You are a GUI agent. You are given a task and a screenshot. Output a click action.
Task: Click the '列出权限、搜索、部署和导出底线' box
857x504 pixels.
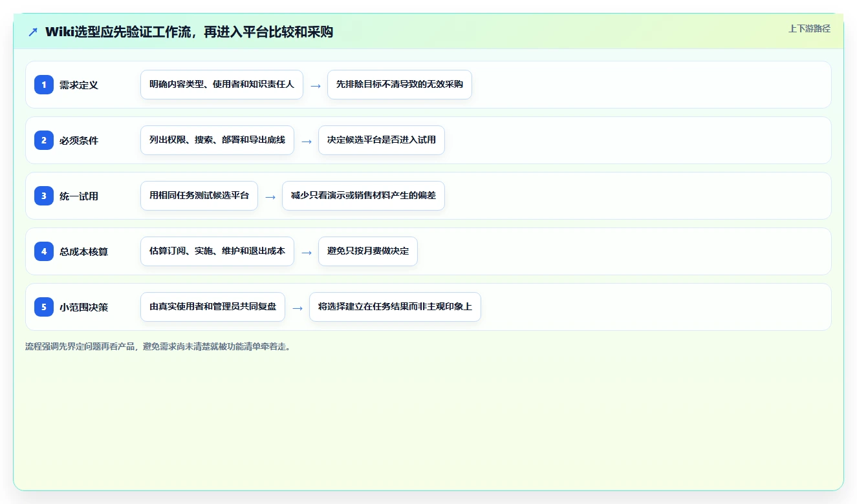point(217,140)
